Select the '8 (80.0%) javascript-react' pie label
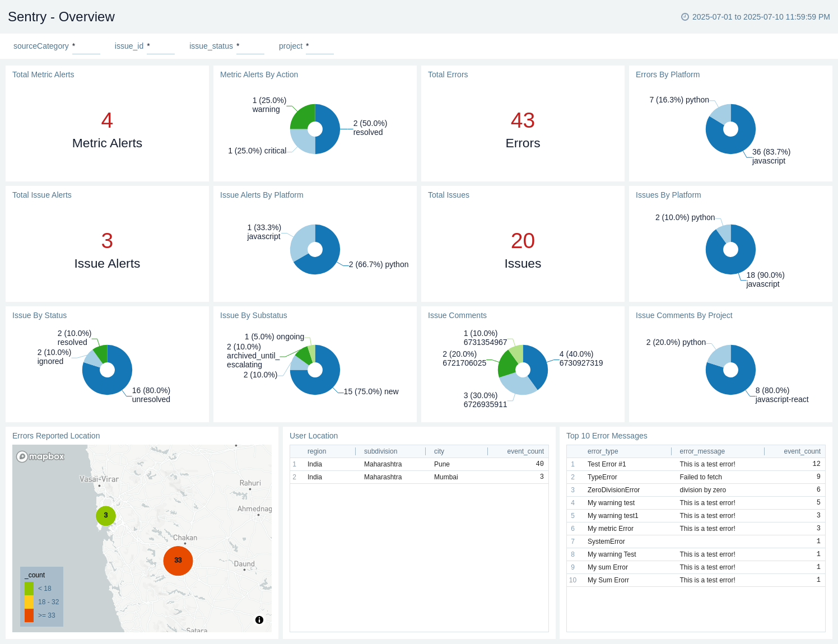Screen dimensions: 838x644 coord(782,395)
